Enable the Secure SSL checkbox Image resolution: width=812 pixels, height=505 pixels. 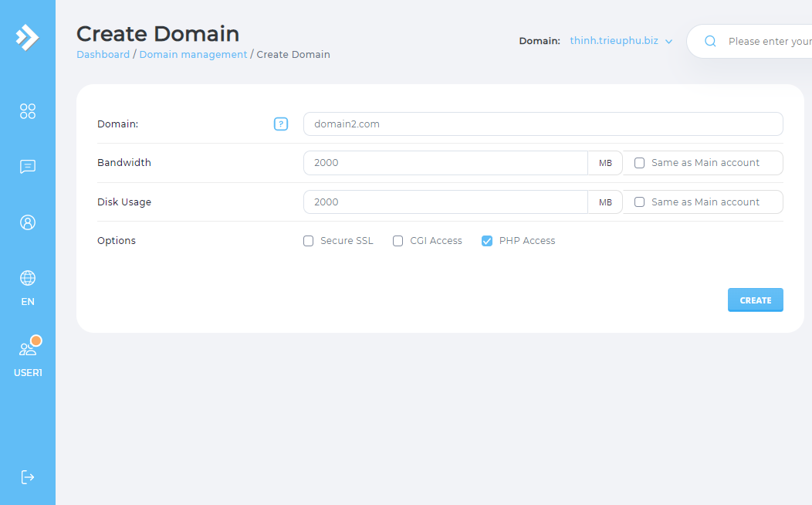point(309,241)
